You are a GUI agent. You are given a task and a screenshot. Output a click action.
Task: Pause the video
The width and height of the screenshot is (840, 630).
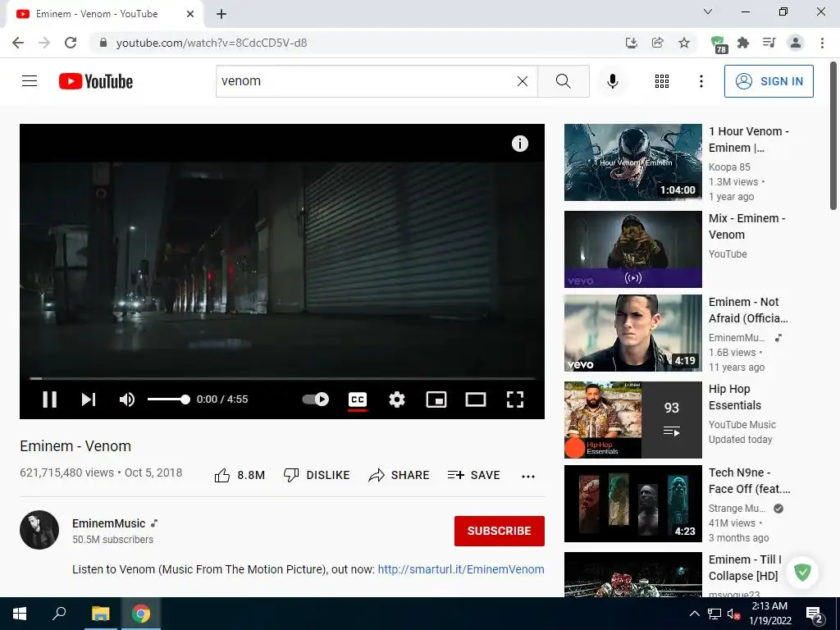49,399
